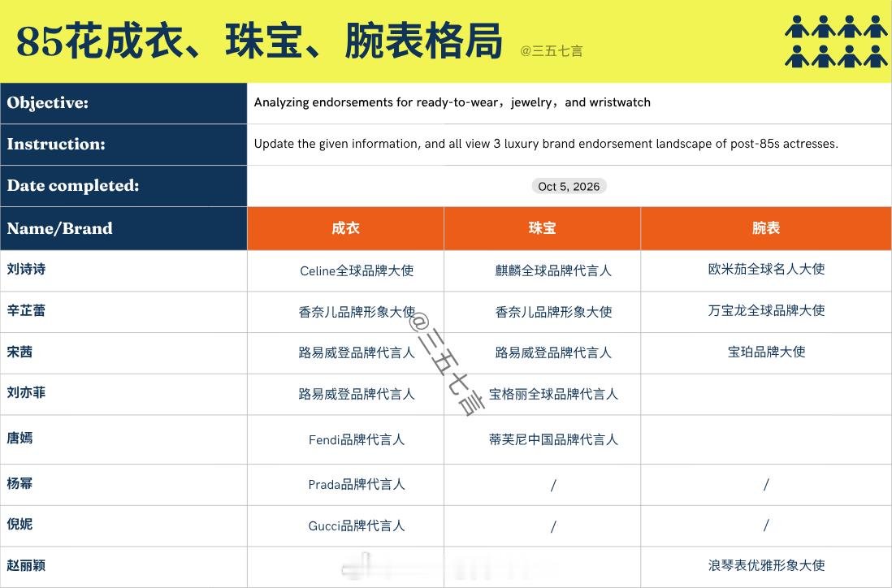This screenshot has width=892, height=588.
Task: Click 杨幂's slash in 腕表 column
Action: pyautogui.click(x=766, y=485)
